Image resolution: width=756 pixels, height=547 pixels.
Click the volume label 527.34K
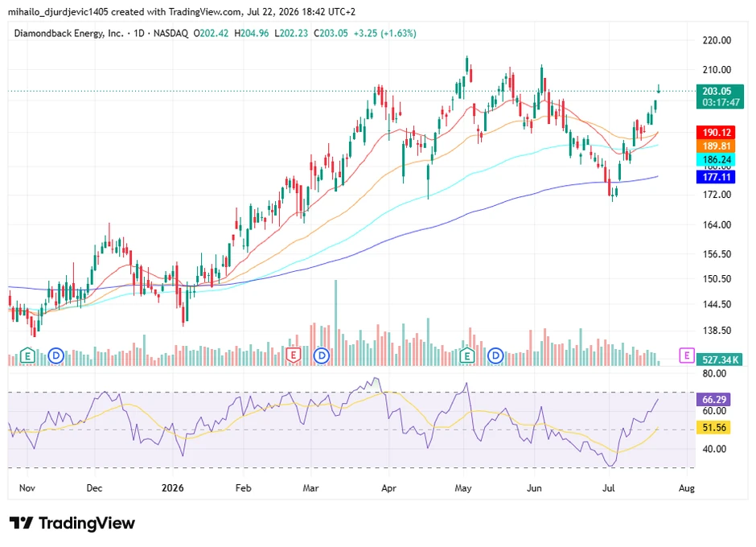(721, 360)
